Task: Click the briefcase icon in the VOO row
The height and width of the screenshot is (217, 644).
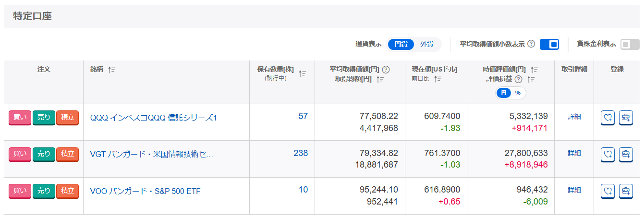Action: click(x=626, y=192)
